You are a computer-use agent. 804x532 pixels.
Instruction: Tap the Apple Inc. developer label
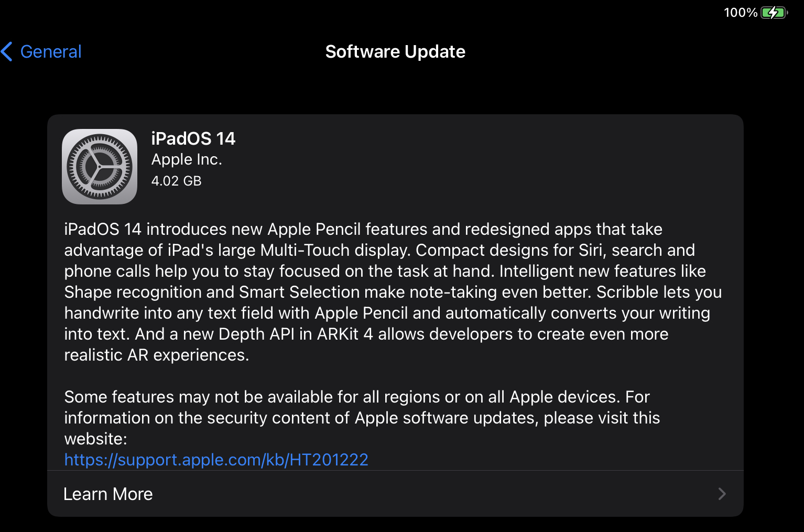point(187,159)
